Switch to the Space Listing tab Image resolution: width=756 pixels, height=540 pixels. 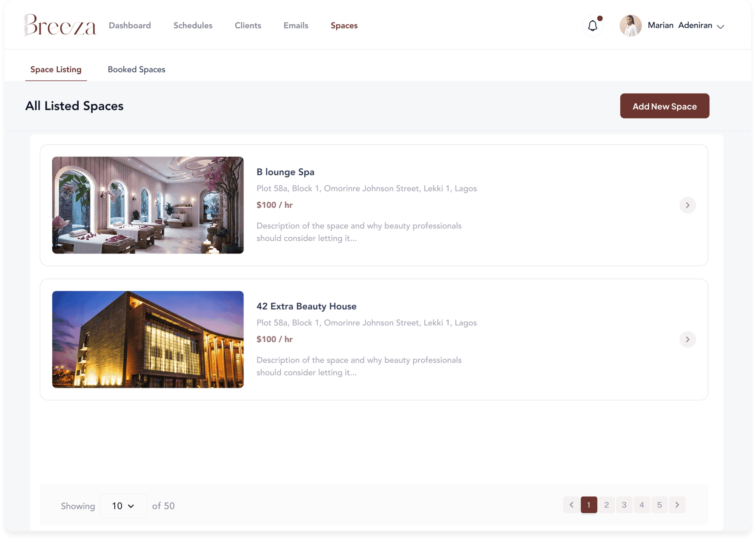coord(56,69)
